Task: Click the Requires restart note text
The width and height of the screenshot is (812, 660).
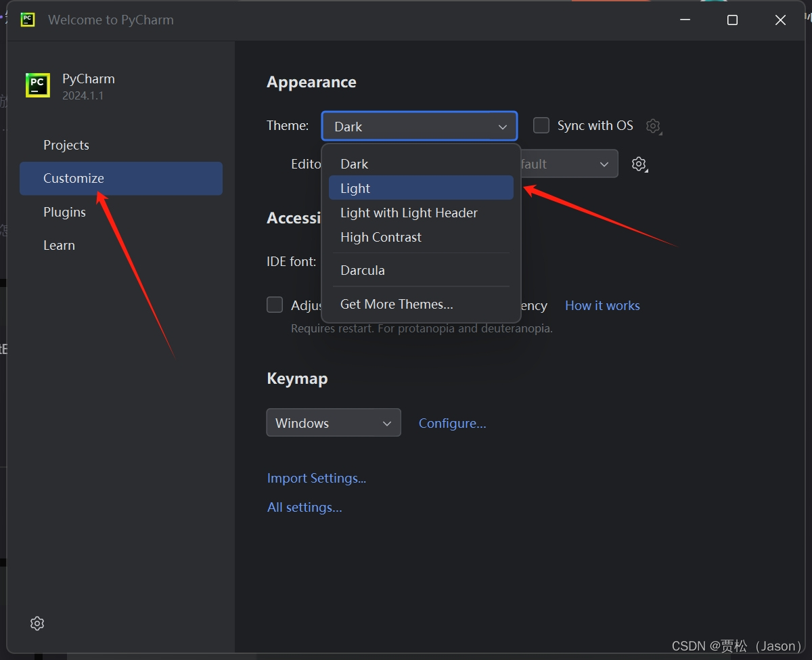Action: pos(422,328)
